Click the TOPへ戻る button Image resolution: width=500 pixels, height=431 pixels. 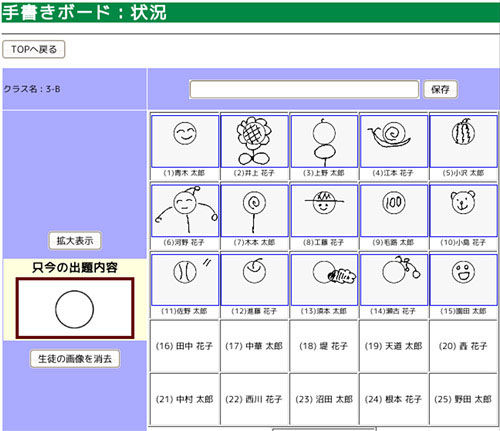tap(34, 49)
